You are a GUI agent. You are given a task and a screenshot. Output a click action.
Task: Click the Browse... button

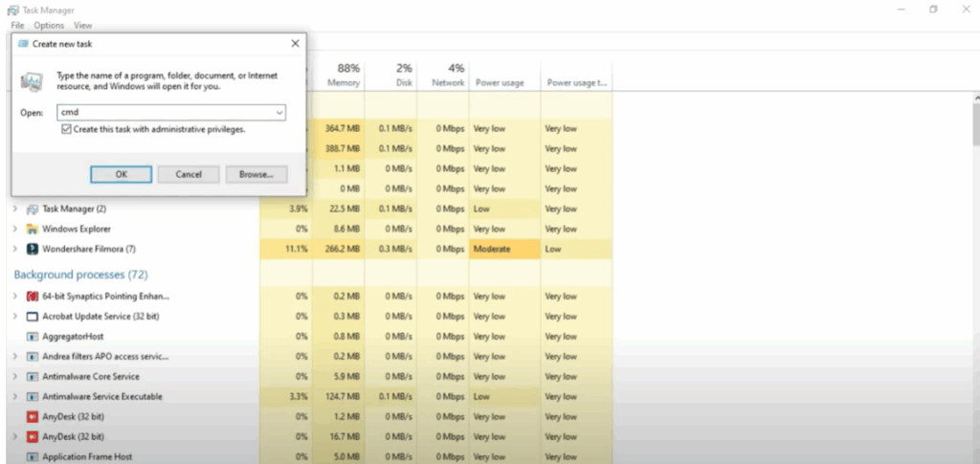[256, 174]
